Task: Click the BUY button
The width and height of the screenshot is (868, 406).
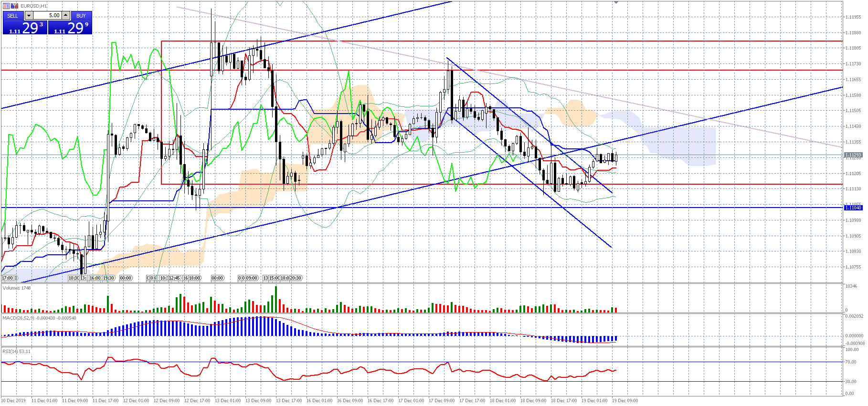Action: tap(81, 16)
